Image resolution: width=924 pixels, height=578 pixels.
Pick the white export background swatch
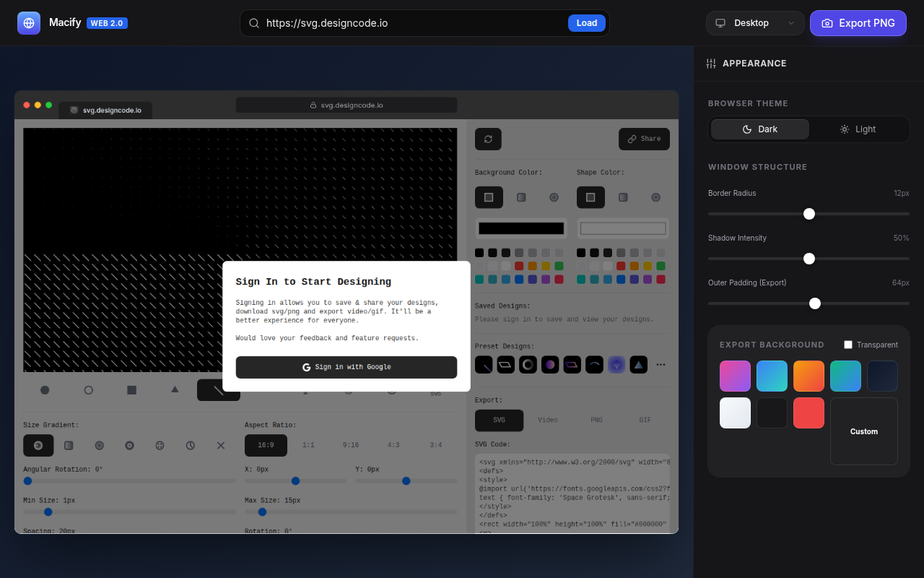pyautogui.click(x=735, y=413)
